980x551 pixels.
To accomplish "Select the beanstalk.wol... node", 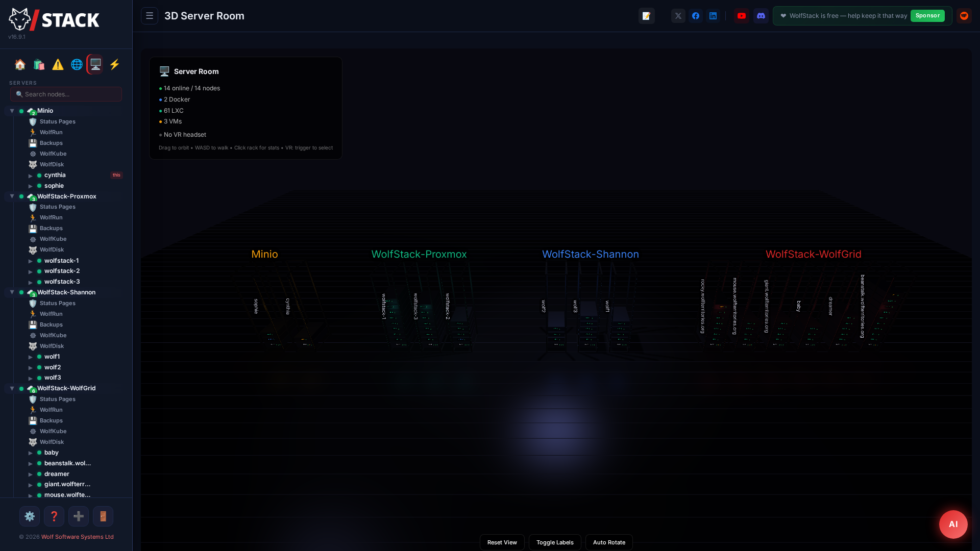I will click(x=67, y=463).
